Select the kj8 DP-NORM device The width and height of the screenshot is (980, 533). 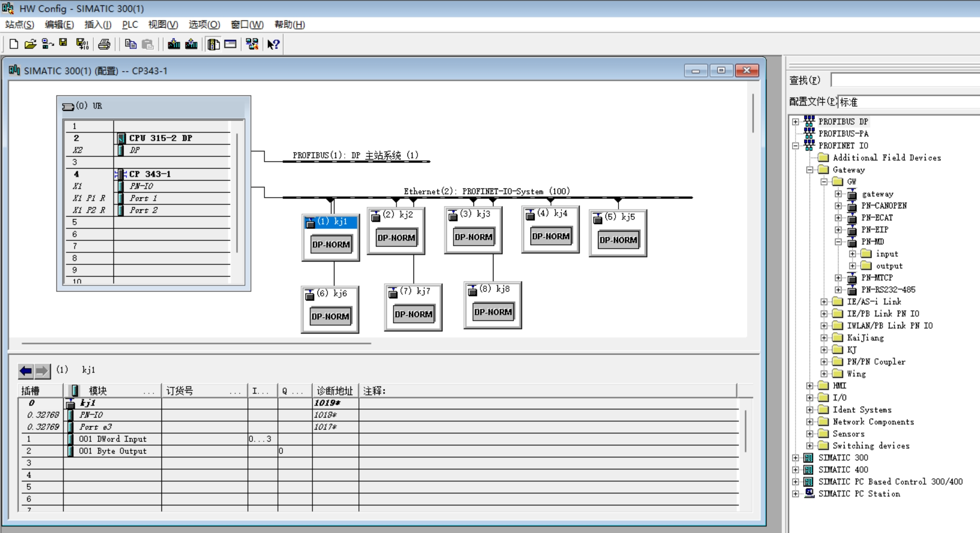[x=492, y=305]
